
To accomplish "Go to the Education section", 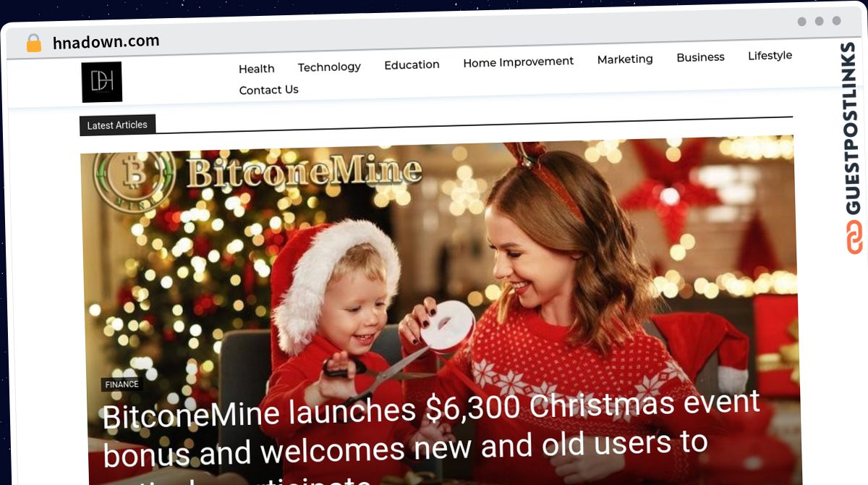I will point(412,64).
